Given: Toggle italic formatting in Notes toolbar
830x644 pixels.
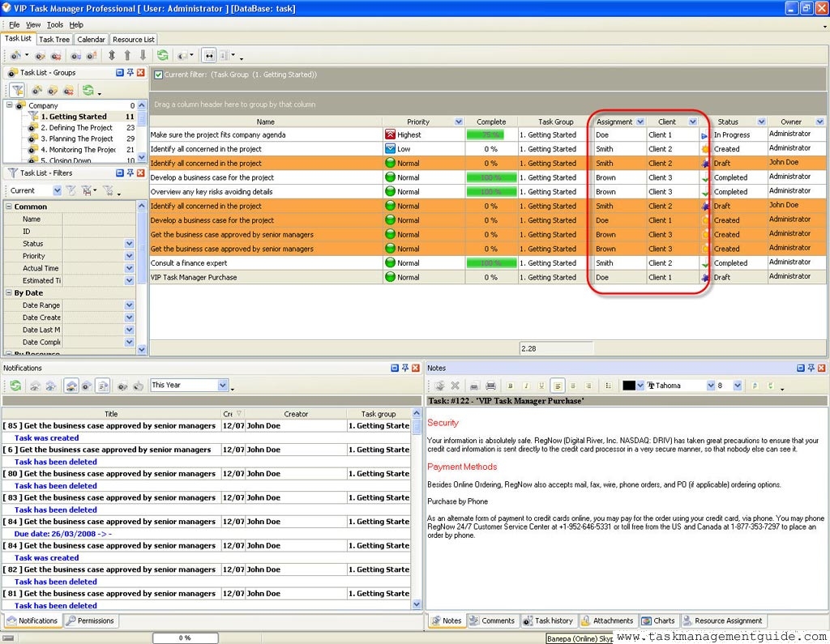Looking at the screenshot, I should pyautogui.click(x=525, y=386).
